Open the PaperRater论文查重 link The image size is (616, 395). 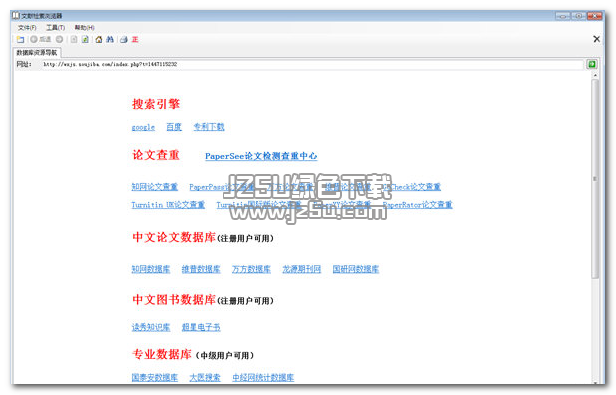coord(418,205)
